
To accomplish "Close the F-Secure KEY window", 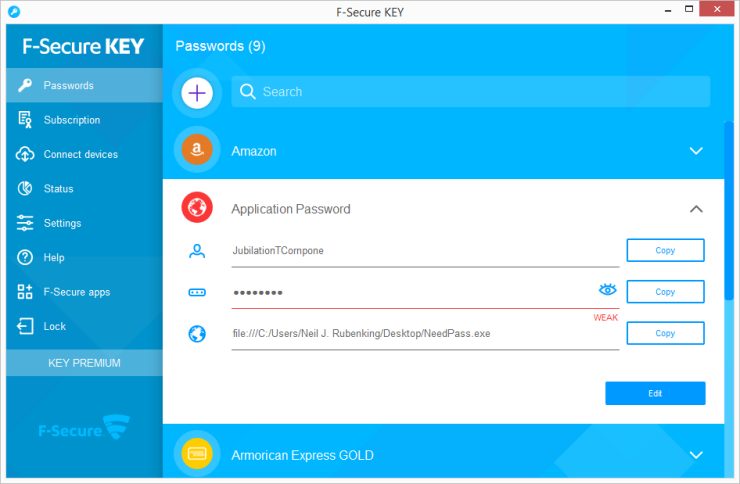I will tap(717, 9).
